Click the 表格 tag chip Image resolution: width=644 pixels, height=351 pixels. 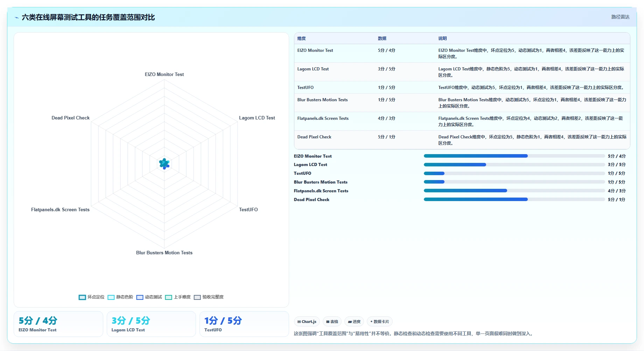(332, 322)
